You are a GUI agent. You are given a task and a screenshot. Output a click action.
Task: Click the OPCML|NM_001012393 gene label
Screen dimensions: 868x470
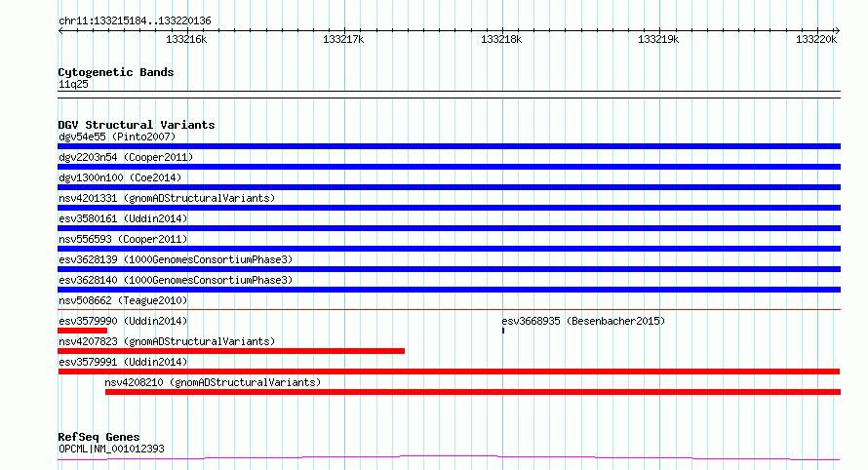click(x=111, y=449)
